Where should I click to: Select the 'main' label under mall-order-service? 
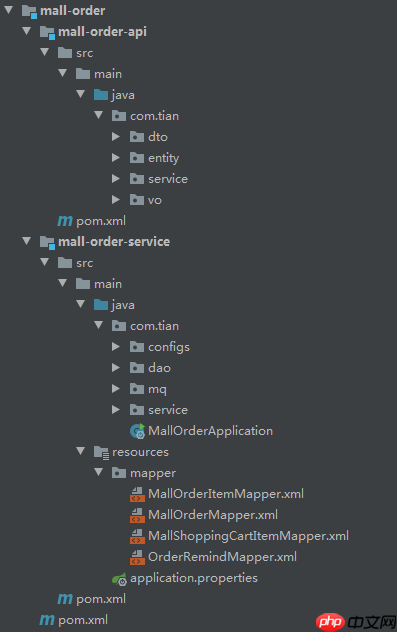pos(108,284)
